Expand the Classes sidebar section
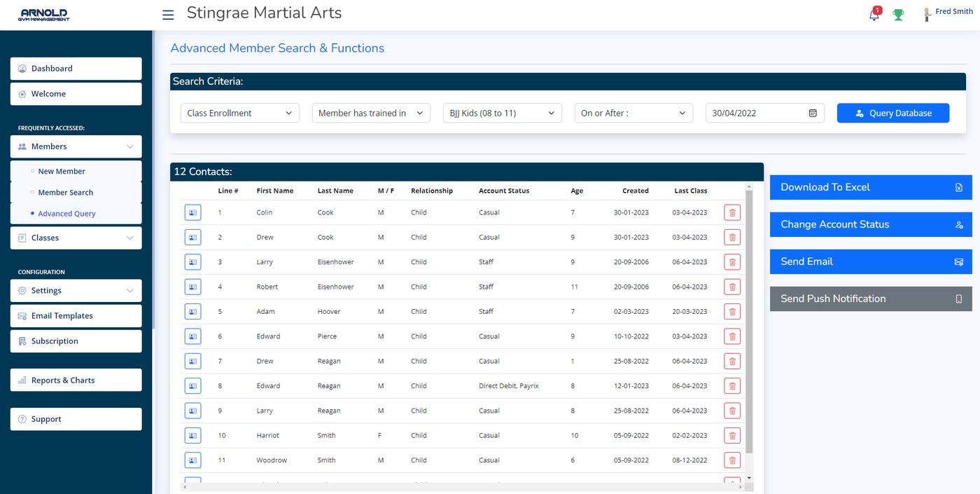980x494 pixels. click(76, 238)
